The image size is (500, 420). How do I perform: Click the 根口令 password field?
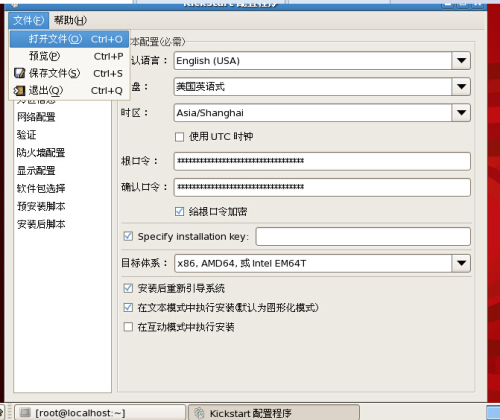click(322, 161)
